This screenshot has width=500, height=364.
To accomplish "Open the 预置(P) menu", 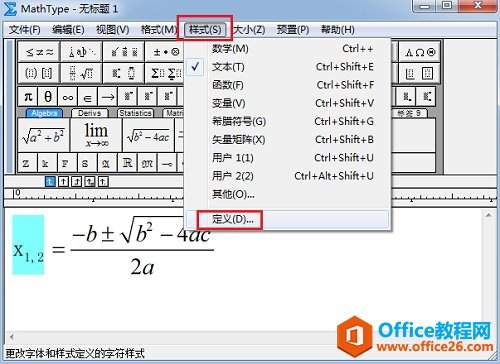I will tap(293, 30).
